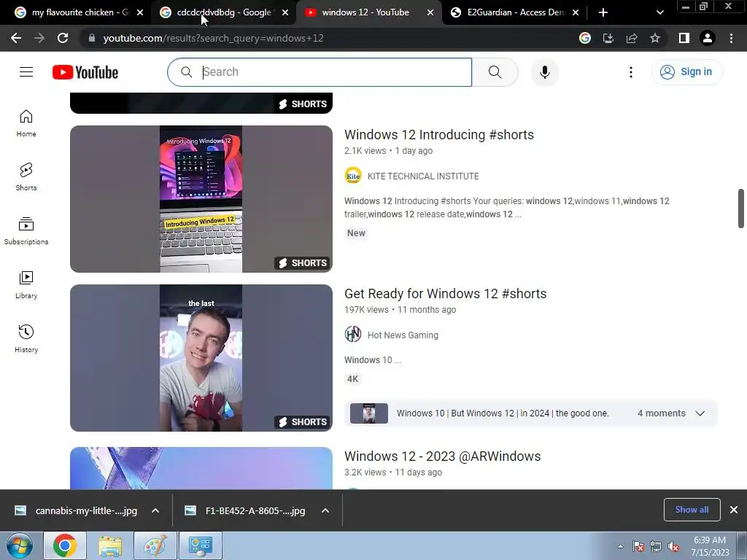Expand the tab search dropdown
747x560 pixels.
click(x=659, y=12)
